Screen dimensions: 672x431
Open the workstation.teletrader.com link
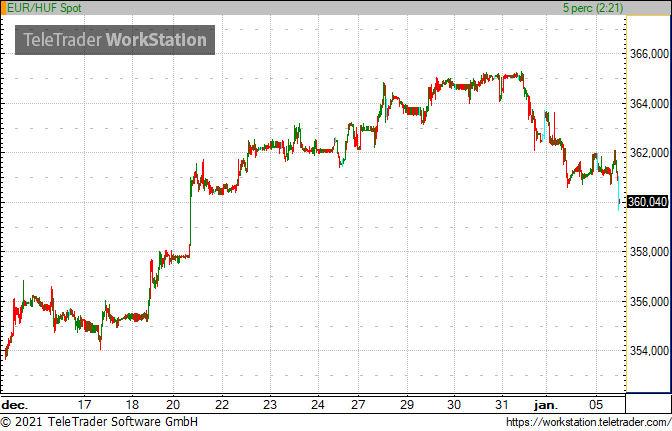(588, 422)
